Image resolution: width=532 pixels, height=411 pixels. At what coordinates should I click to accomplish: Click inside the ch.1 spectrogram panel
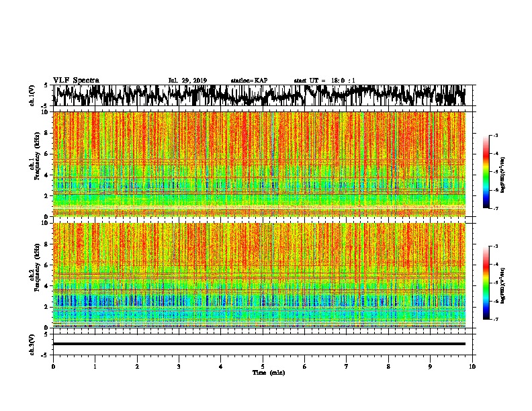click(x=259, y=164)
